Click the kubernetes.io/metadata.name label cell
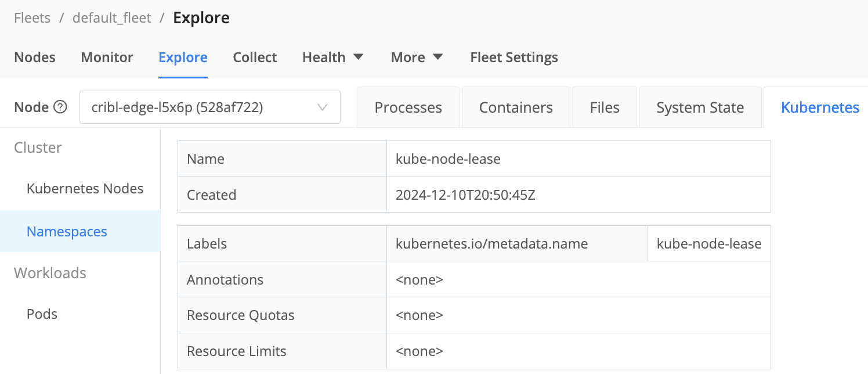 click(493, 243)
